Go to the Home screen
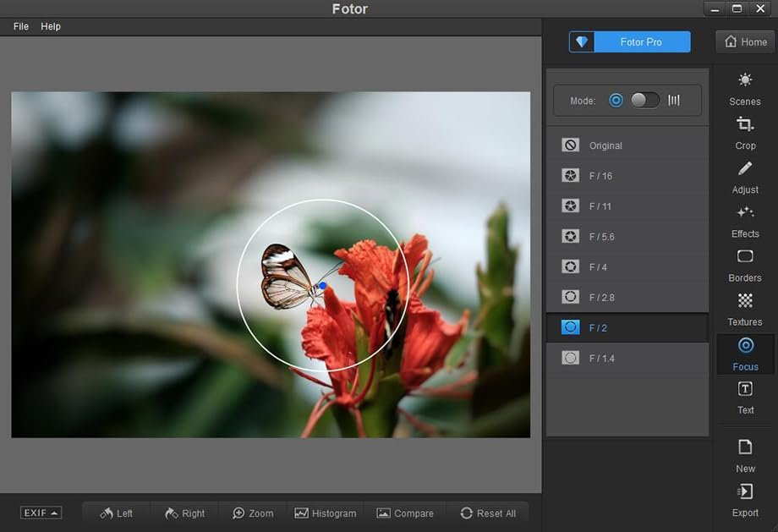 coord(745,41)
